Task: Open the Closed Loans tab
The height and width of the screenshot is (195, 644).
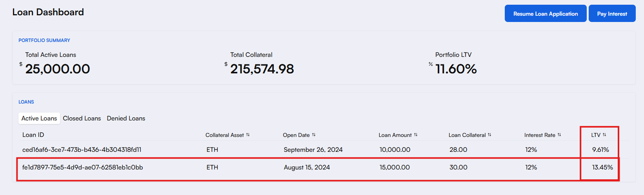Action: click(82, 118)
